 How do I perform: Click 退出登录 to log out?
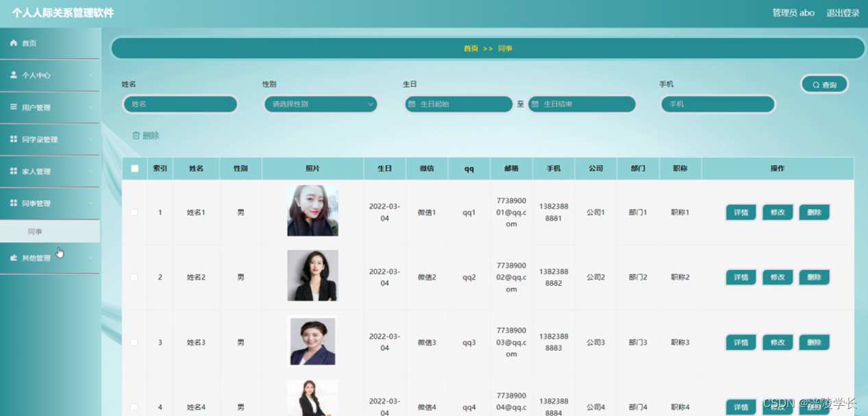click(x=843, y=12)
